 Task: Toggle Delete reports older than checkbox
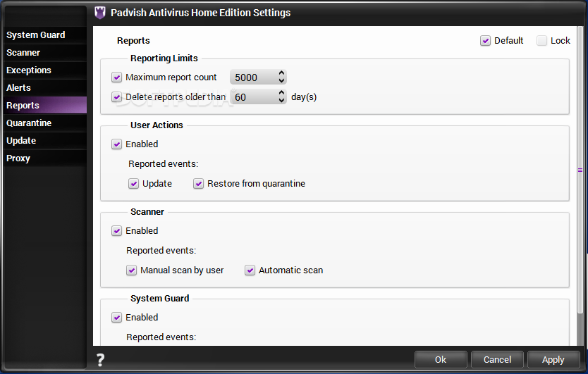click(x=116, y=97)
